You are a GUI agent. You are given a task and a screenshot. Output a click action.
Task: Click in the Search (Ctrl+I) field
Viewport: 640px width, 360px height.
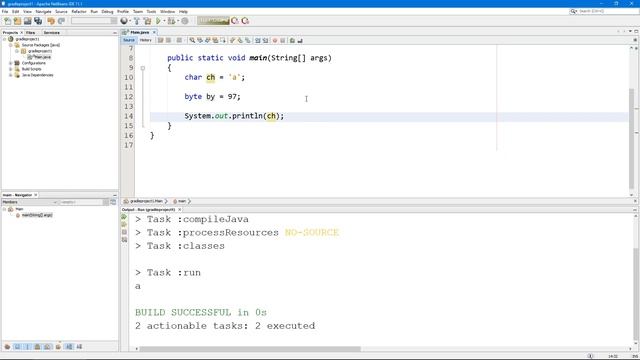pyautogui.click(x=605, y=11)
